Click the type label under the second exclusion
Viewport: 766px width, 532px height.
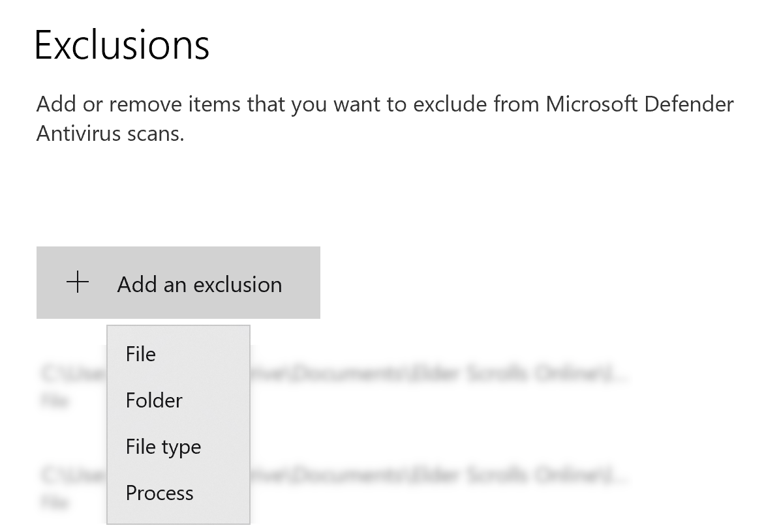click(55, 503)
